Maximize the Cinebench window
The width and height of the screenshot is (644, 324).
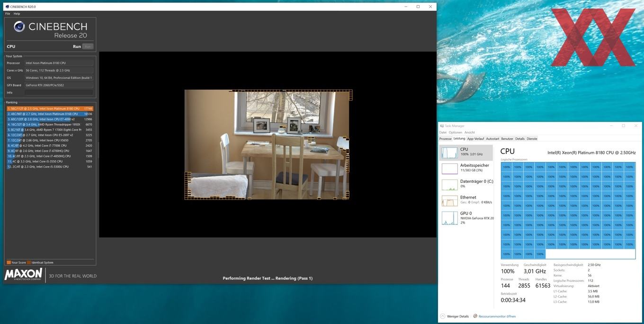coord(418,7)
